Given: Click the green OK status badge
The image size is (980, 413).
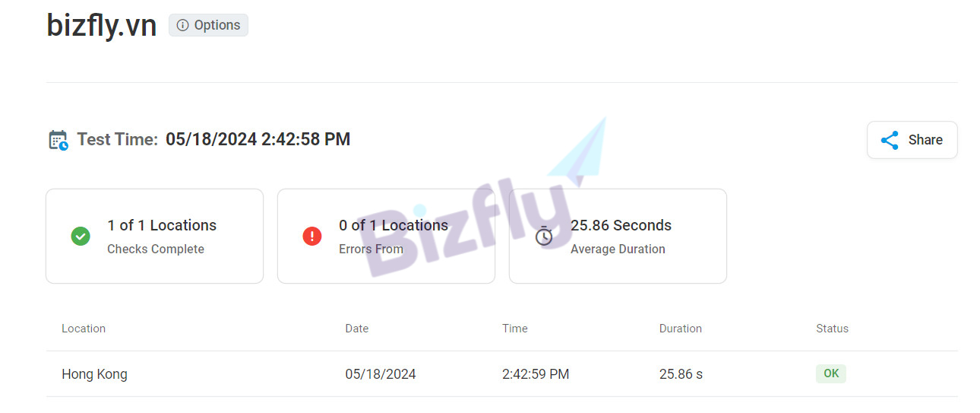Looking at the screenshot, I should point(831,373).
